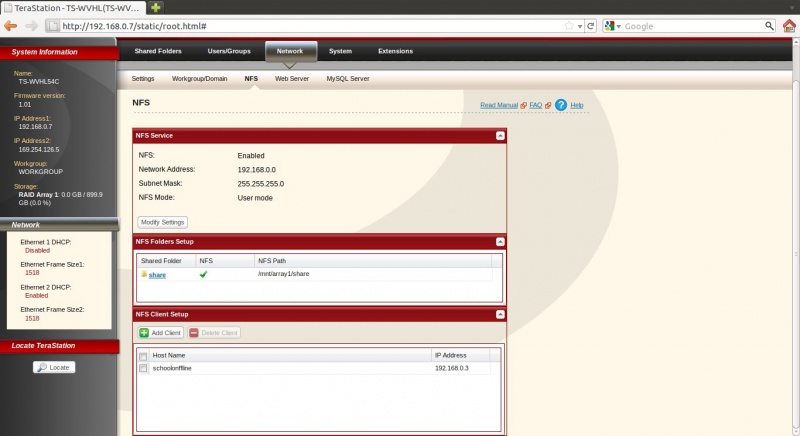Click the Locate TeraStation button
This screenshot has height=436, width=800.
tap(54, 367)
